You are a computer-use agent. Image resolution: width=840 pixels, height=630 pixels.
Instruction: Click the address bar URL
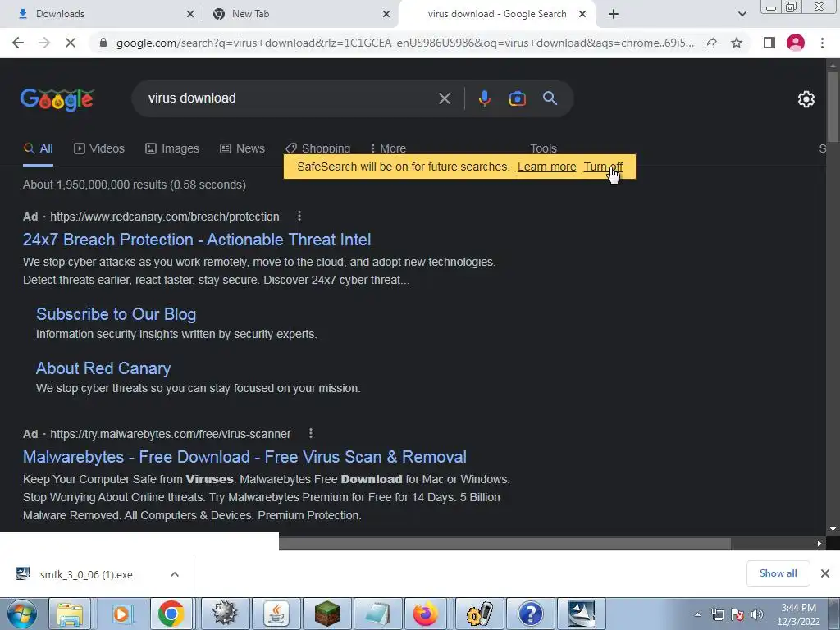click(405, 43)
